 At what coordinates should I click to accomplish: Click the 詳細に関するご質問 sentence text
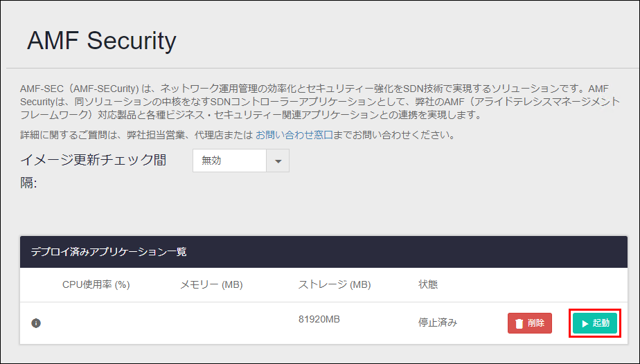point(238,136)
